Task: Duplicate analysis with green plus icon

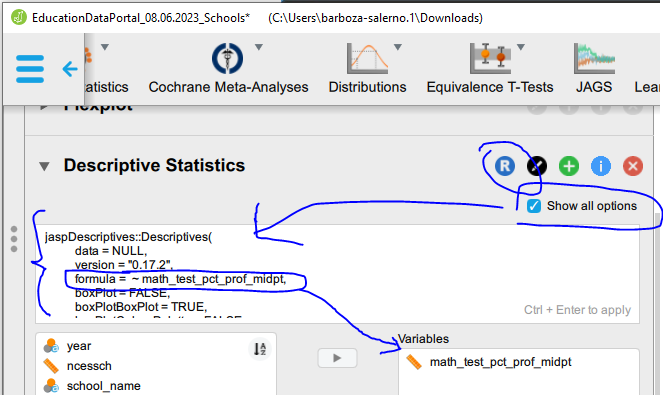Action: tap(569, 166)
